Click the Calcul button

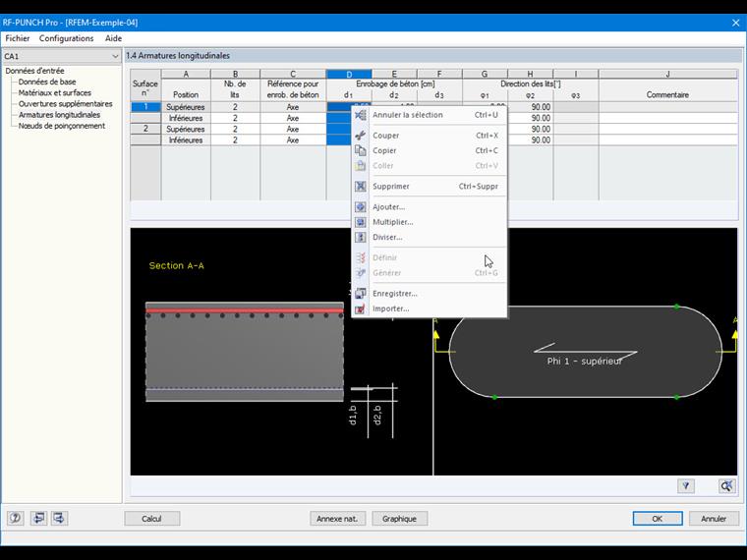point(152,519)
